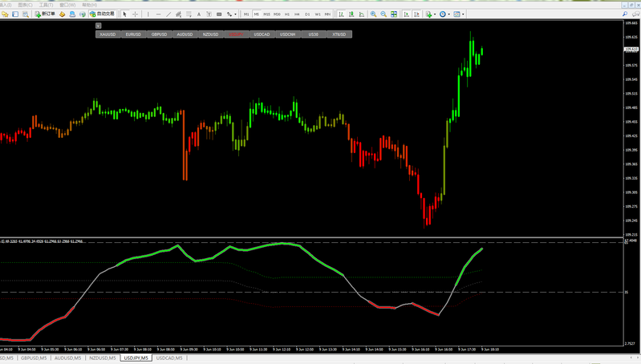The height and width of the screenshot is (364, 641).
Task: Switch chart symbol to US30
Action: pyautogui.click(x=314, y=34)
